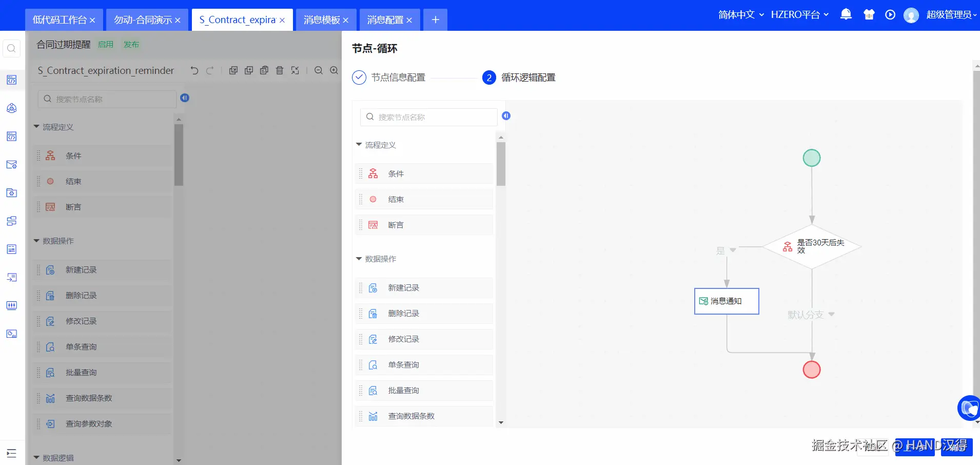
Task: Click the mail icon in left sidebar
Action: [11, 165]
